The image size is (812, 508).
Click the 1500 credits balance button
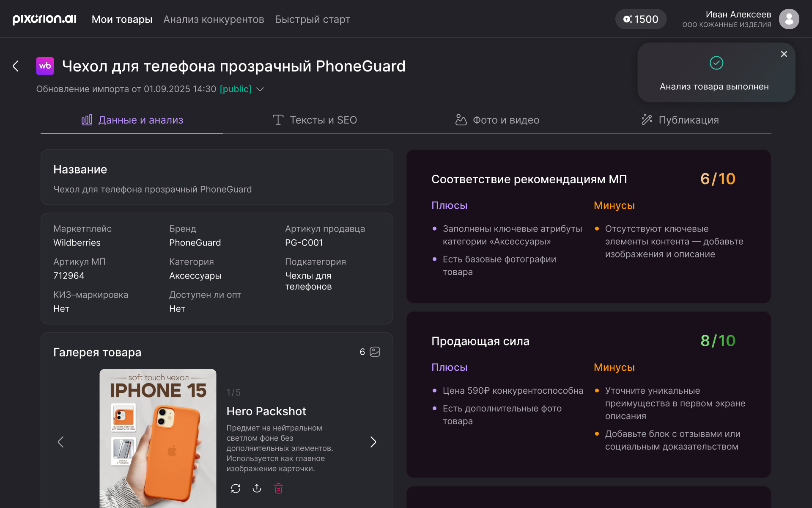pyautogui.click(x=641, y=19)
